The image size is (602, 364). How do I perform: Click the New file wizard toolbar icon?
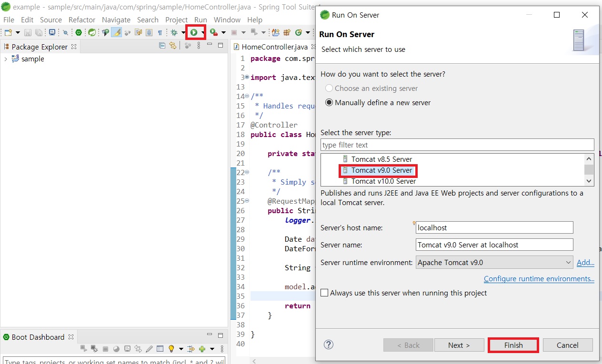(9, 32)
